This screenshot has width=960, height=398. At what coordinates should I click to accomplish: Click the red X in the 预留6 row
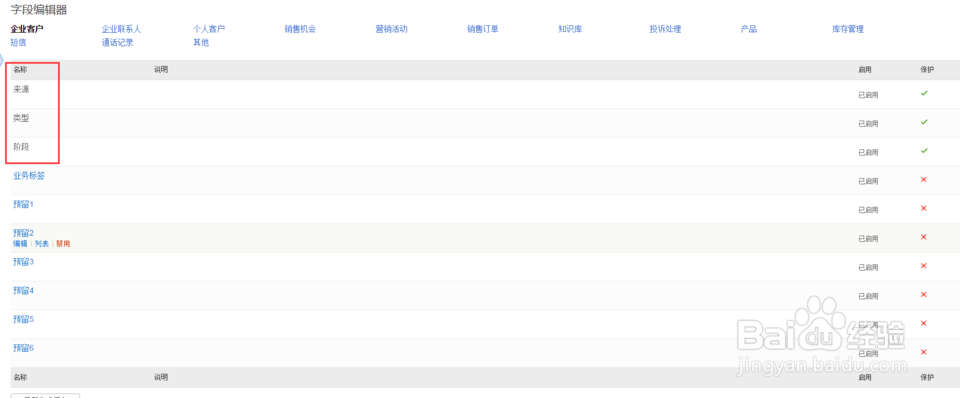[924, 352]
